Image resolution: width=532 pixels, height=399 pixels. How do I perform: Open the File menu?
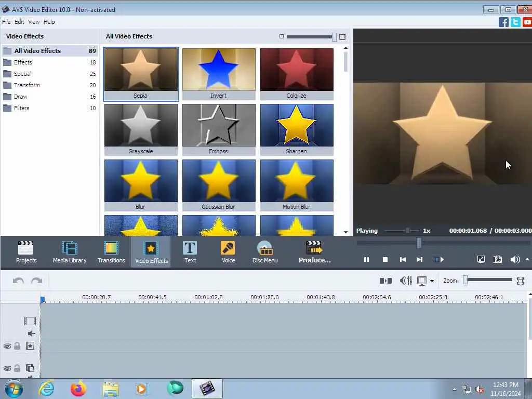click(6, 22)
